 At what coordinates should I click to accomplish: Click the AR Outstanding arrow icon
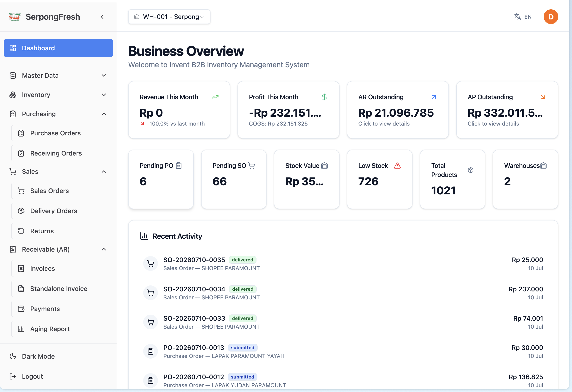point(434,97)
